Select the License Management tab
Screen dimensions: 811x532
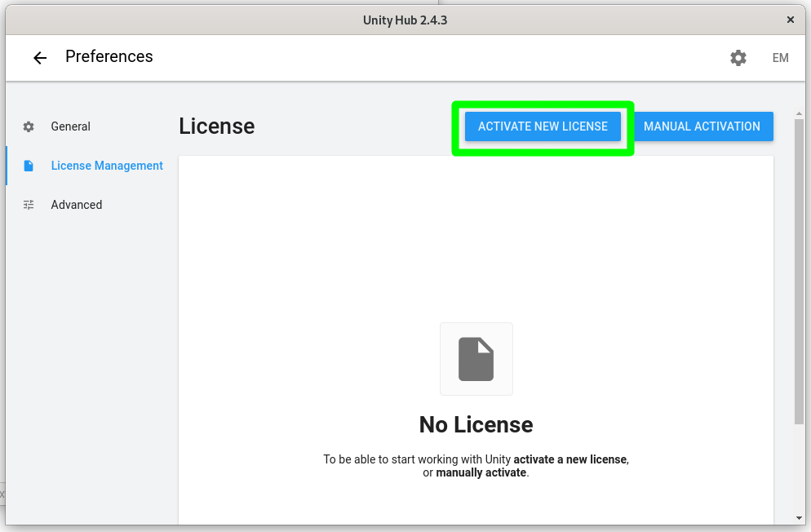pyautogui.click(x=107, y=166)
